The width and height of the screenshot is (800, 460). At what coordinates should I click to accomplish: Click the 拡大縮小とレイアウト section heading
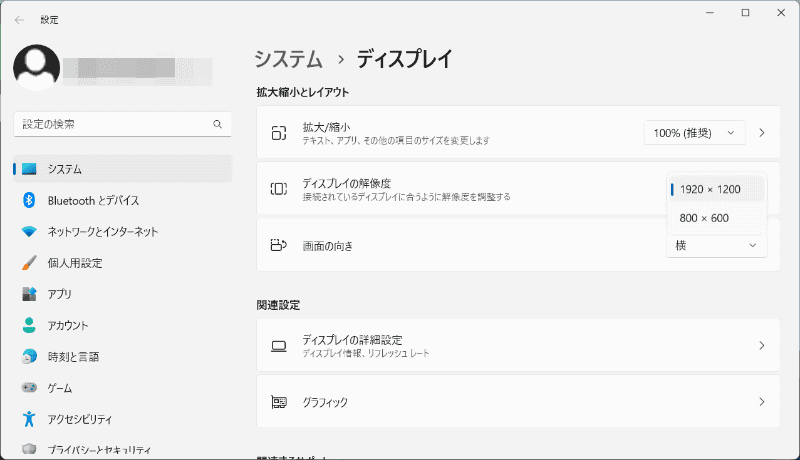pos(303,92)
